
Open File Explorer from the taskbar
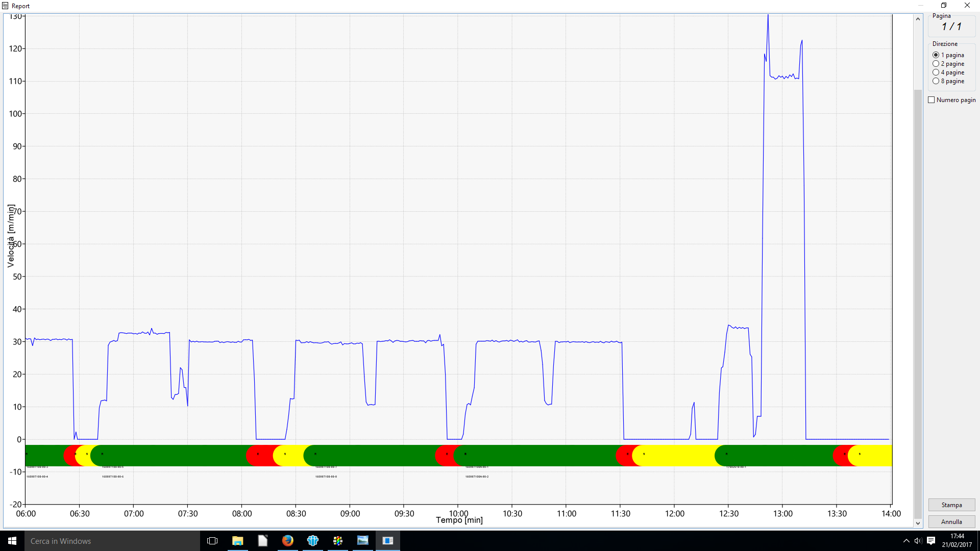coord(237,541)
